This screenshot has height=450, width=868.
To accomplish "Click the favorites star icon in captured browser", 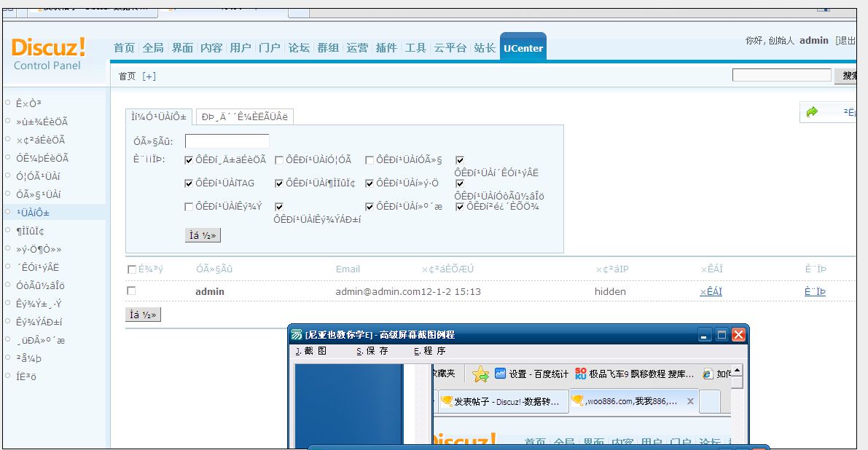I will coord(480,374).
